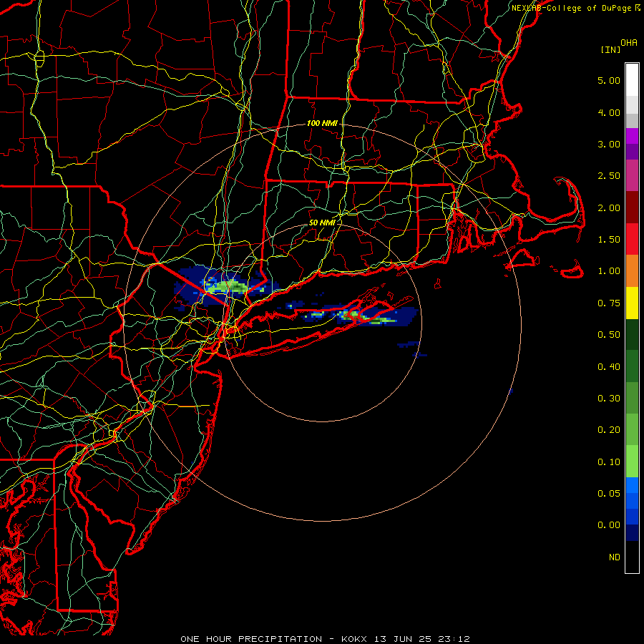
Task: Pick the bright red legend swatch
Action: click(632, 239)
